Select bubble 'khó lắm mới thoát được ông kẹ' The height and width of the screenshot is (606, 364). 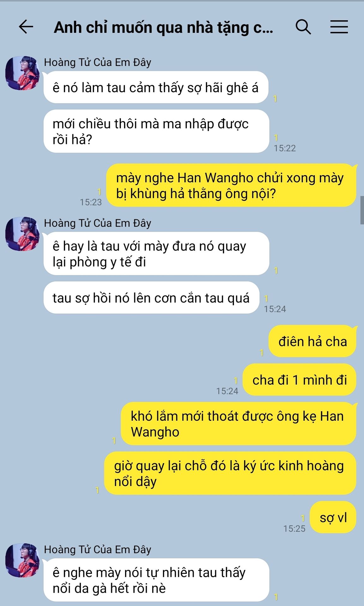pos(239,424)
